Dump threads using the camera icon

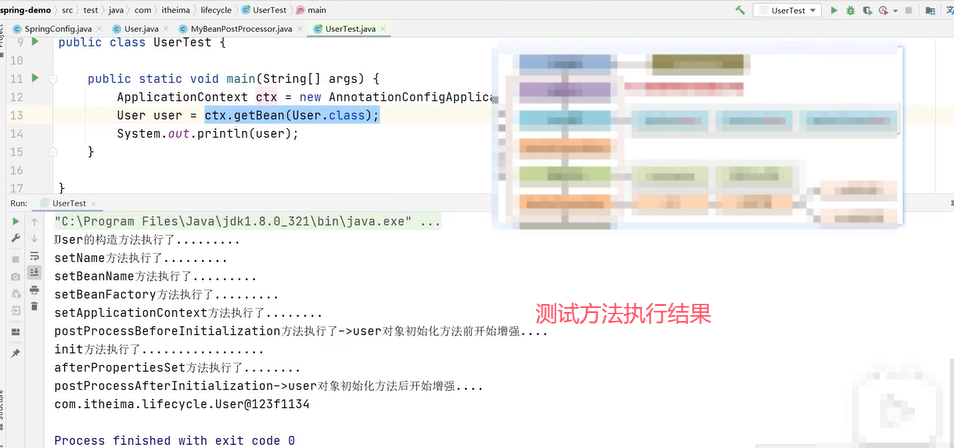pyautogui.click(x=16, y=276)
